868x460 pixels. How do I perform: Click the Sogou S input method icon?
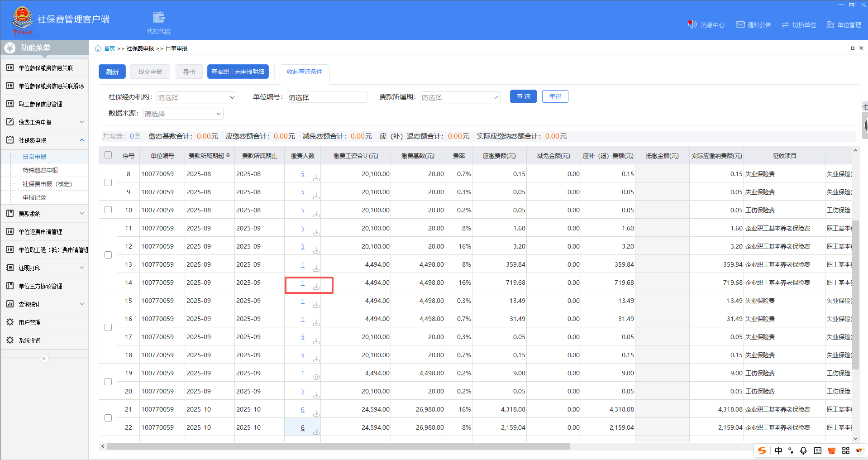pos(762,450)
